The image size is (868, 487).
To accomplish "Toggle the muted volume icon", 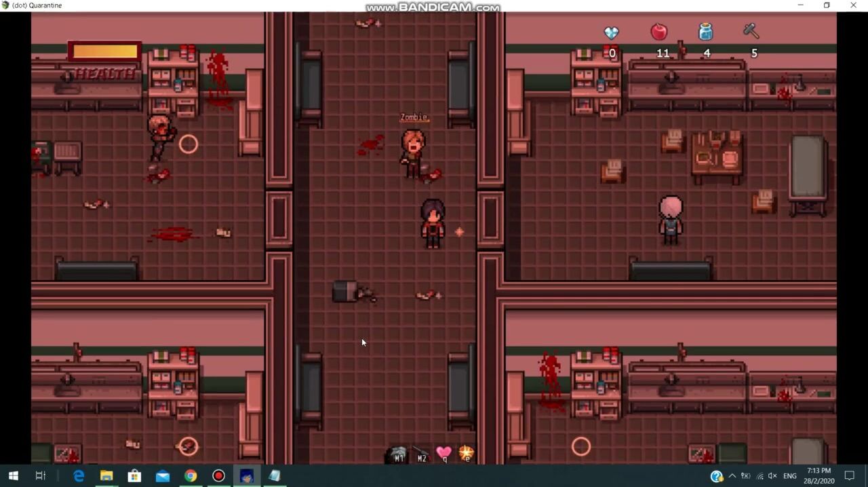I will (x=772, y=476).
